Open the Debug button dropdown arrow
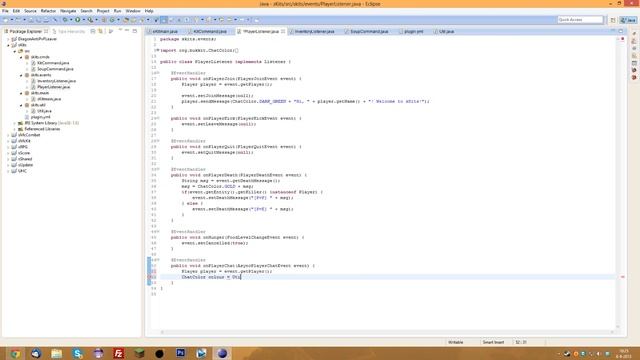 point(71,20)
